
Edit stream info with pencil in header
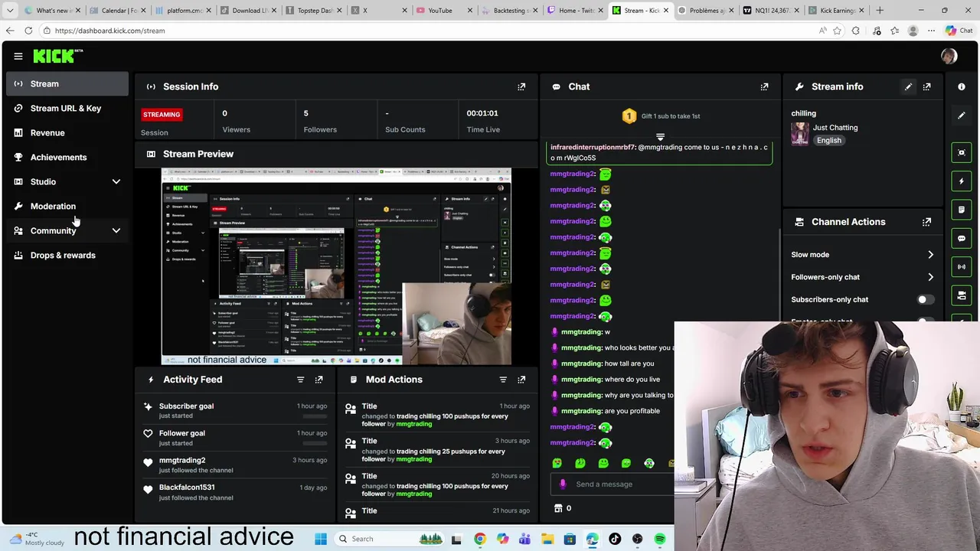(x=908, y=86)
